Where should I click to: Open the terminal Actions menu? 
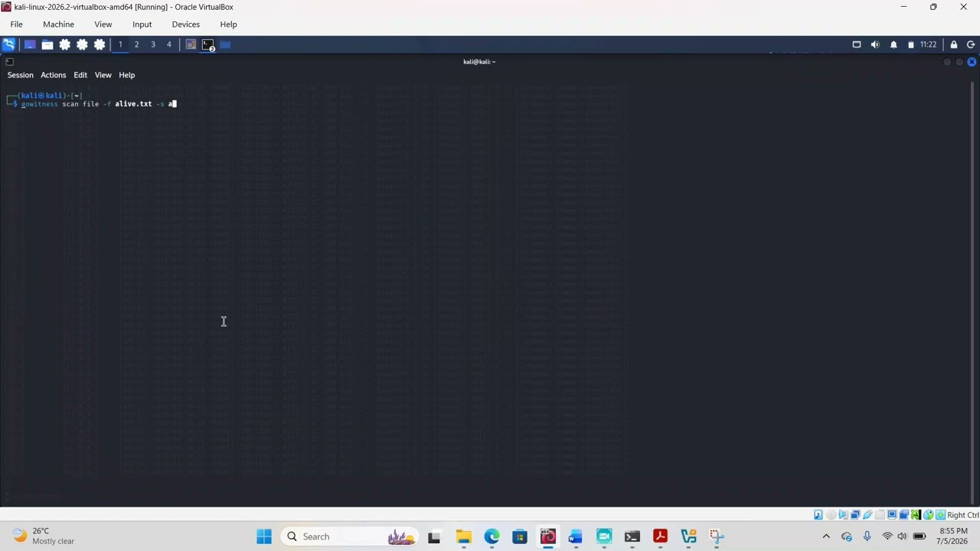[53, 75]
